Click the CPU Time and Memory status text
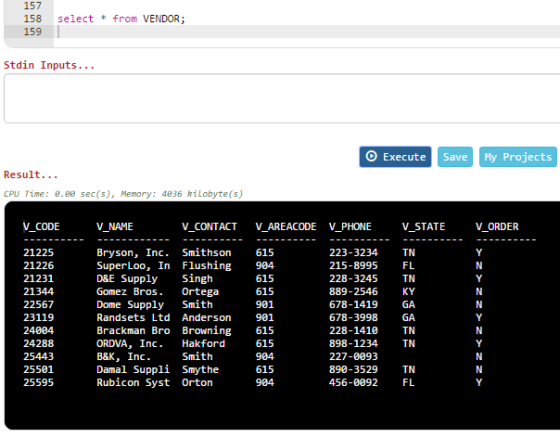The height and width of the screenshot is (438, 560). pyautogui.click(x=123, y=194)
